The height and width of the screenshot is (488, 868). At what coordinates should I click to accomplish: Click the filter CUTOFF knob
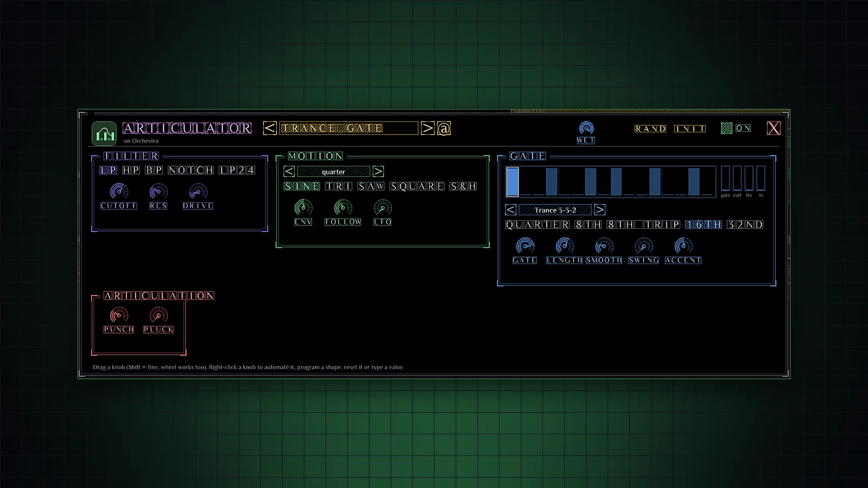[119, 191]
